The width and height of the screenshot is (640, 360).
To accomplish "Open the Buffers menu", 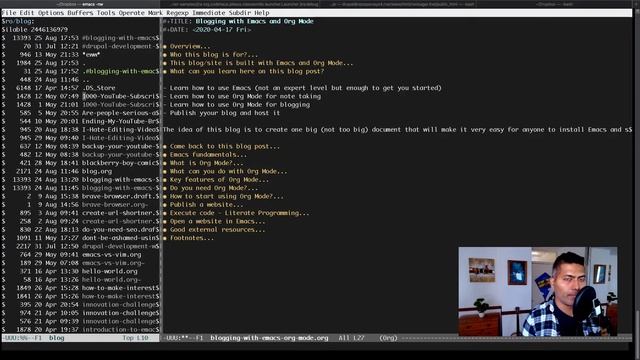I will pyautogui.click(x=80, y=13).
